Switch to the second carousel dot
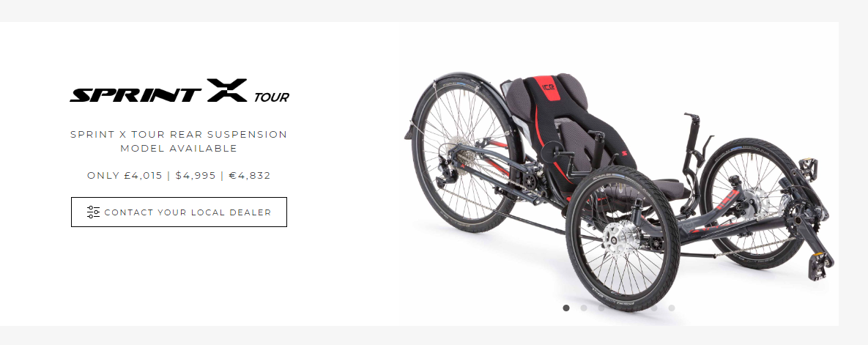The width and height of the screenshot is (868, 345). [x=584, y=308]
